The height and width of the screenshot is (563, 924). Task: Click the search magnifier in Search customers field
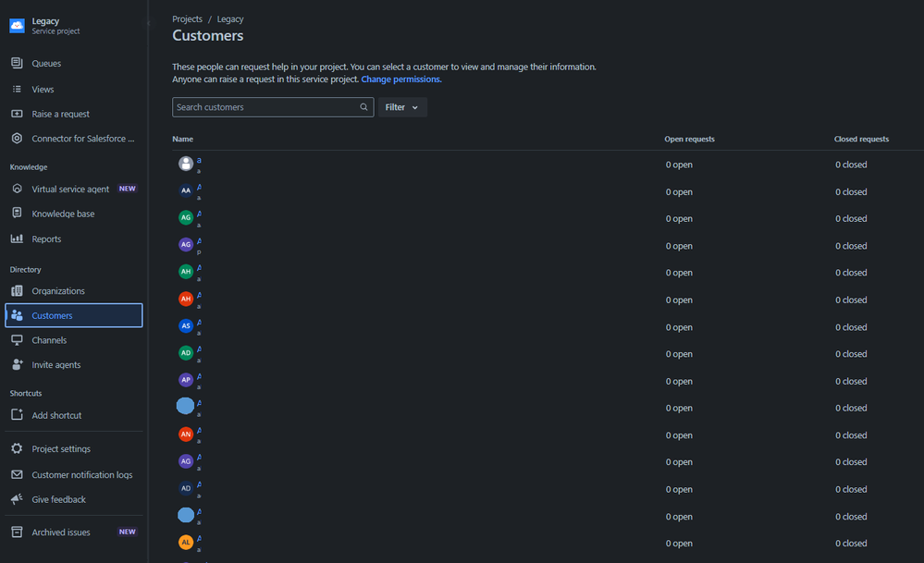(363, 107)
